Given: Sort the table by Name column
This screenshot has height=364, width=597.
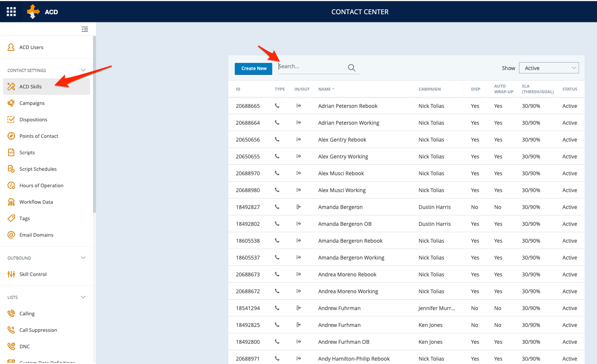Looking at the screenshot, I should tap(325, 89).
